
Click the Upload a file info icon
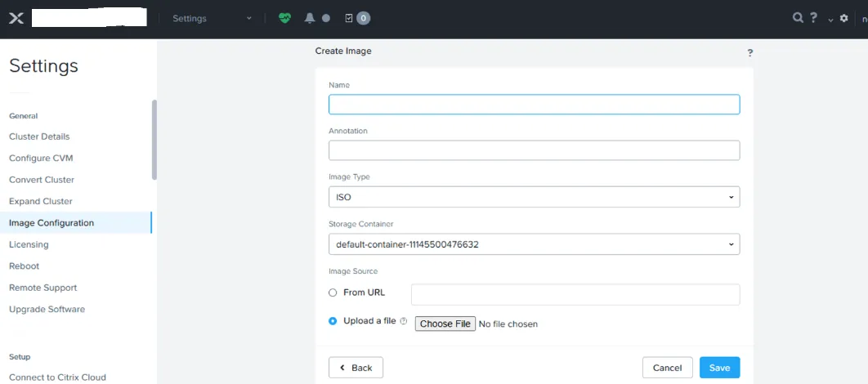coord(404,321)
